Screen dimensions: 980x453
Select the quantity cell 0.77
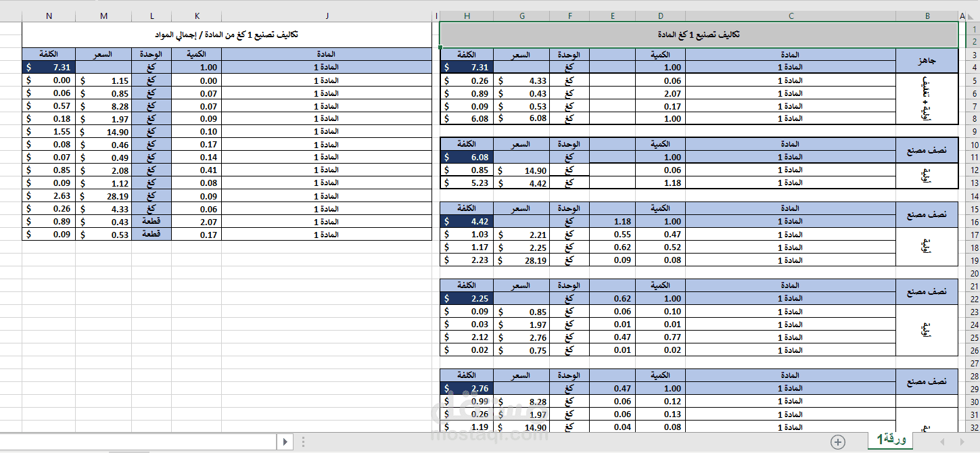pyautogui.click(x=661, y=337)
